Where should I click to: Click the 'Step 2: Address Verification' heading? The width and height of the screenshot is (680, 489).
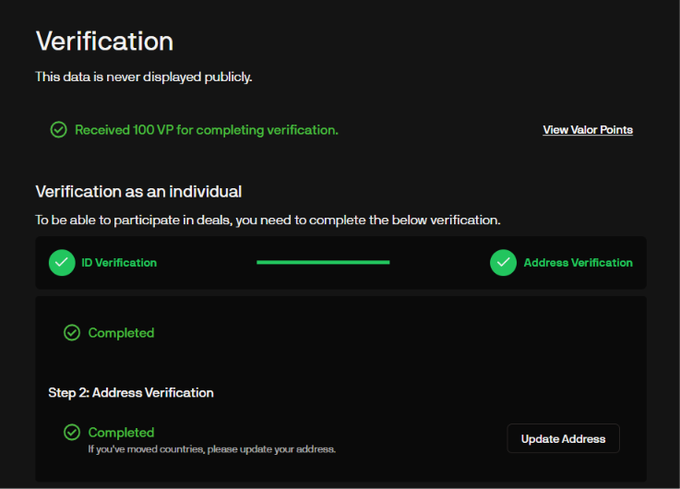click(x=131, y=393)
